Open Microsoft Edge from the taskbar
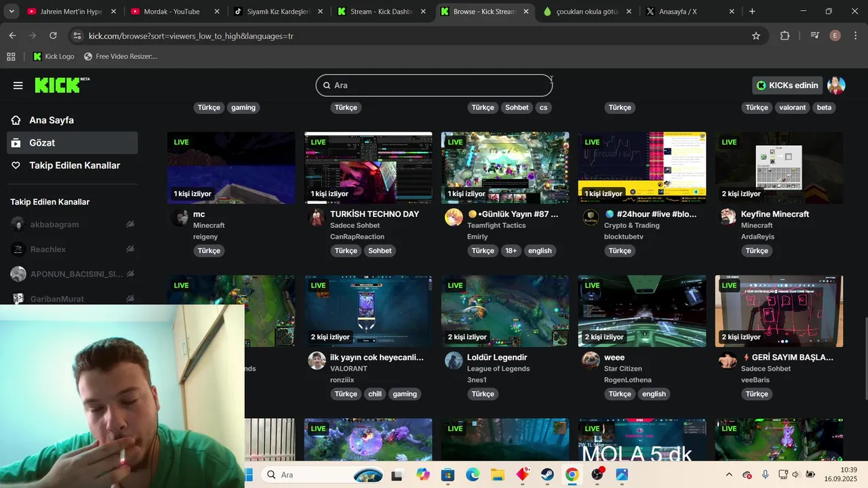This screenshot has height=488, width=868. (473, 474)
